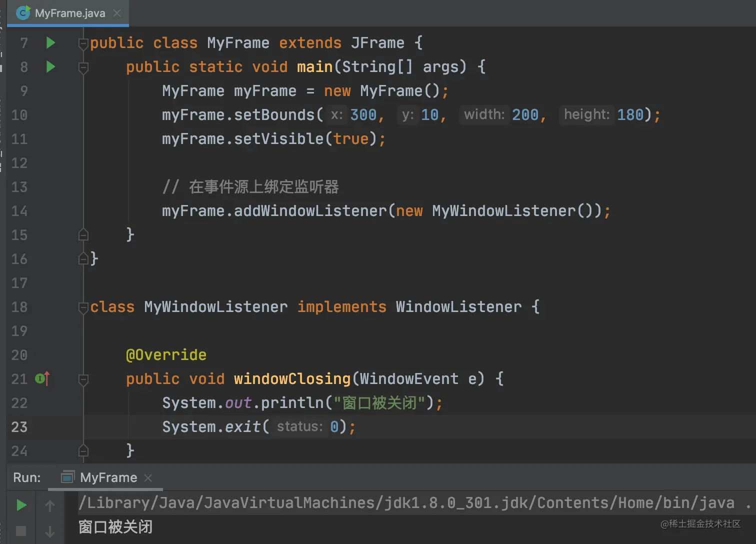Click the run gutter icon on line 8
Viewport: 756px width, 544px height.
[50, 66]
